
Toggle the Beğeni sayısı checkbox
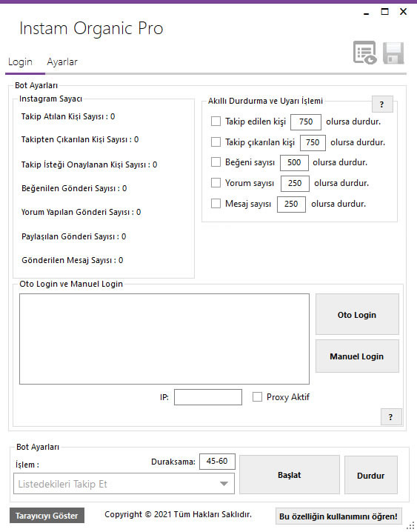[x=216, y=162]
